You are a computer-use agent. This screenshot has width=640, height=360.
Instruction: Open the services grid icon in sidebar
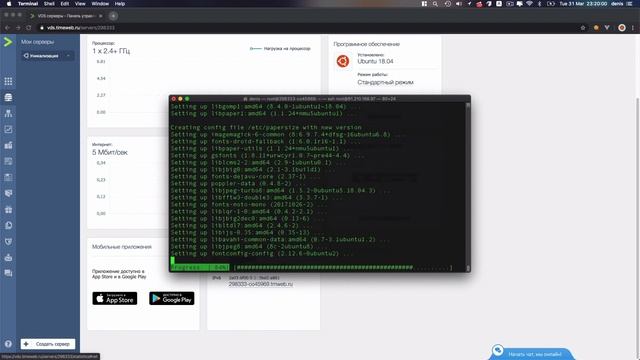point(8,81)
